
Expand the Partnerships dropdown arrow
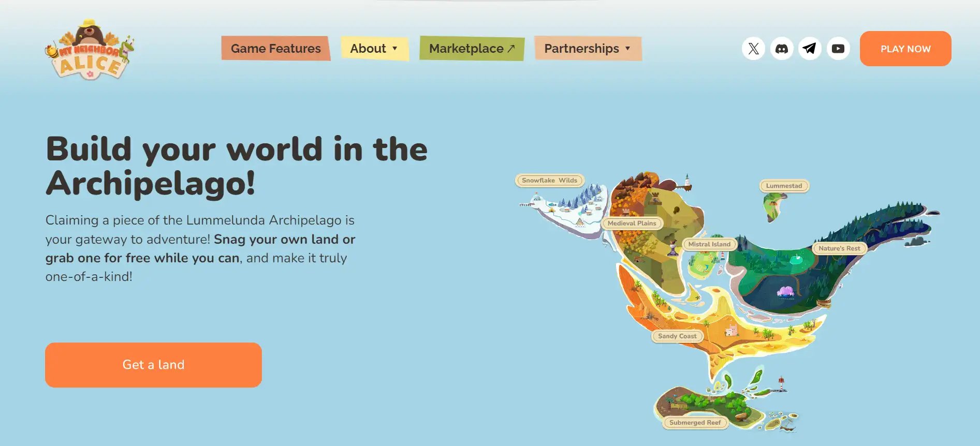click(x=628, y=49)
